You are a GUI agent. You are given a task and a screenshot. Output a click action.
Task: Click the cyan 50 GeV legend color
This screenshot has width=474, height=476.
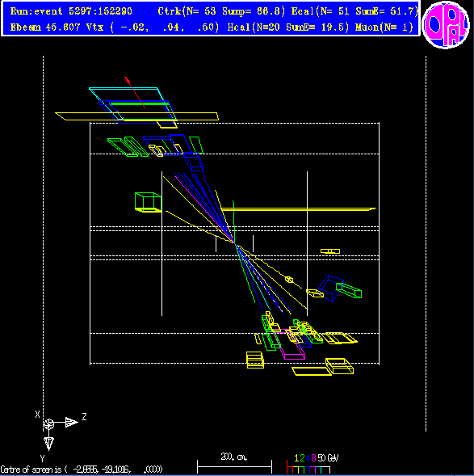tap(321, 457)
